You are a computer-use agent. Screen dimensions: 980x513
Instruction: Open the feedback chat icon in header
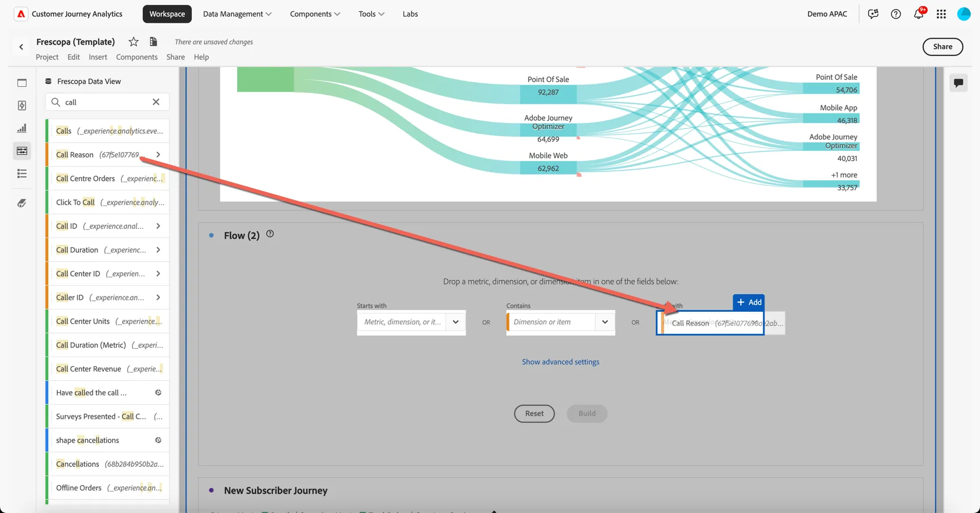(873, 14)
